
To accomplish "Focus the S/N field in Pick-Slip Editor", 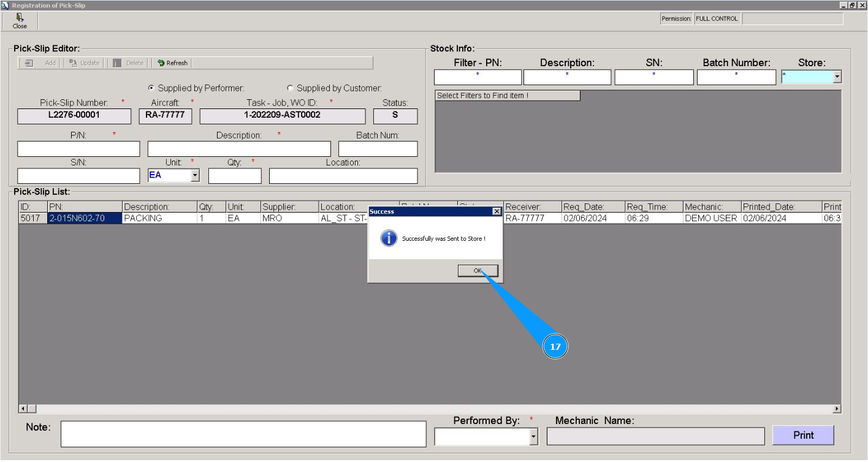I will point(78,176).
